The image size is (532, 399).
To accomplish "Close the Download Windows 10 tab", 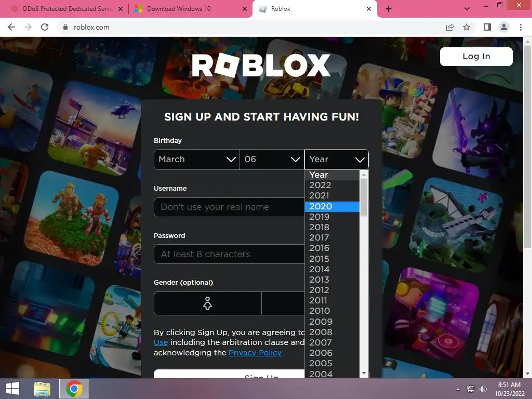I will pos(245,9).
